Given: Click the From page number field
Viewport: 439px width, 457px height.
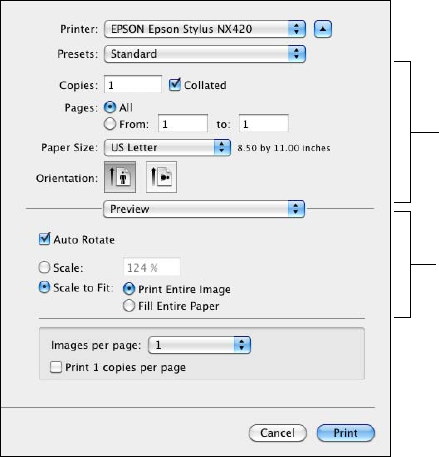Looking at the screenshot, I should click(183, 124).
